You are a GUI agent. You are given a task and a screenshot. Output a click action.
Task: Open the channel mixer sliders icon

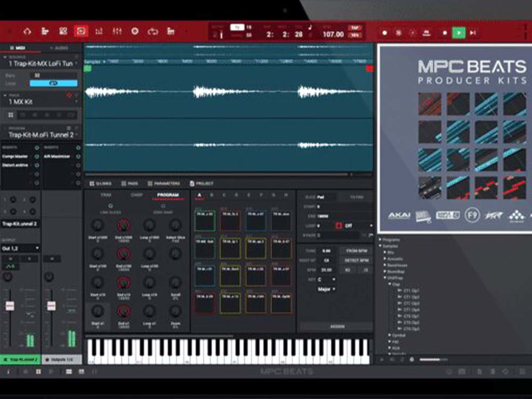pyautogui.click(x=117, y=31)
